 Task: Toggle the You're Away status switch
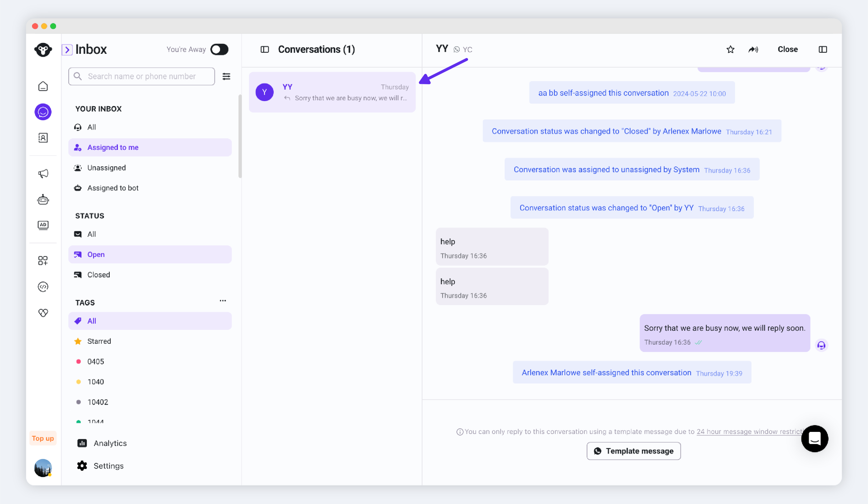pyautogui.click(x=219, y=50)
